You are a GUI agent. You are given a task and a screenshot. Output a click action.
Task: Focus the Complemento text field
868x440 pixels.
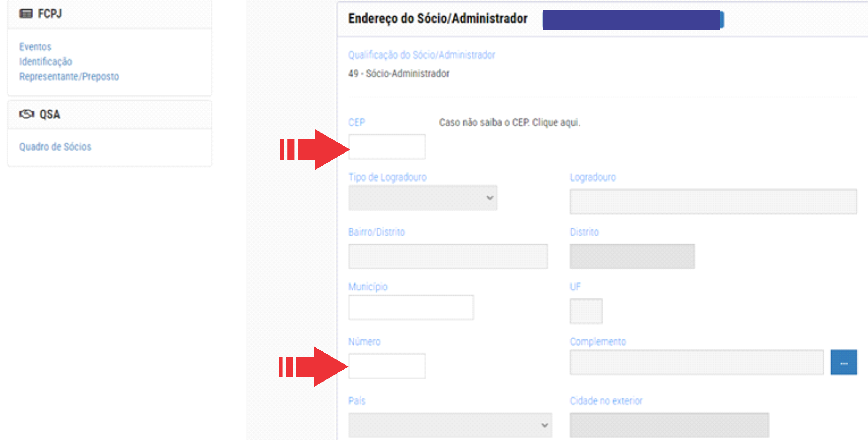696,362
